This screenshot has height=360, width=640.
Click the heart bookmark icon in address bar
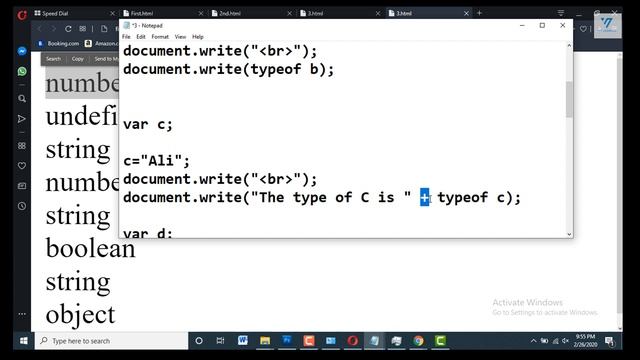(583, 29)
